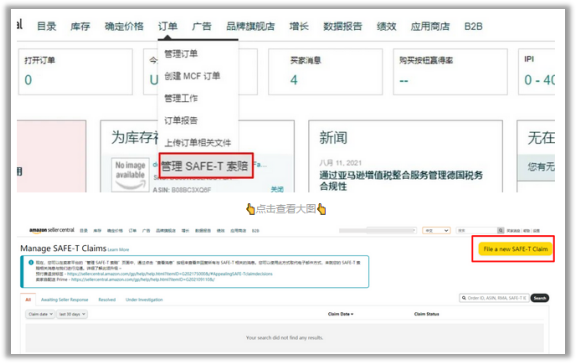Select 管理订单 from the orders dropdown
The width and height of the screenshot is (577, 363).
click(181, 54)
